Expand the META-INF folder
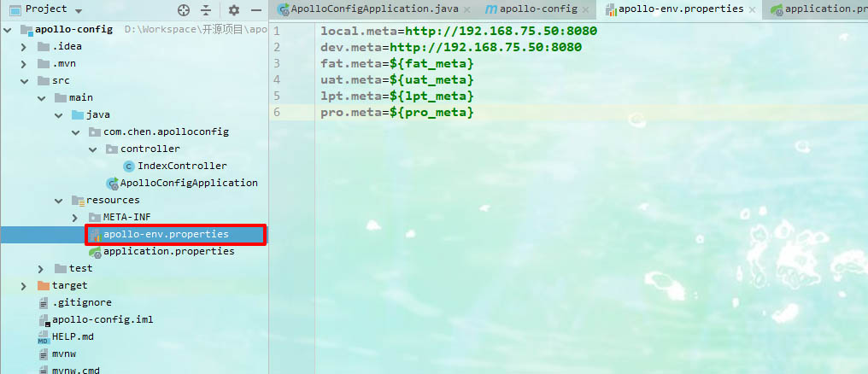 pos(75,218)
